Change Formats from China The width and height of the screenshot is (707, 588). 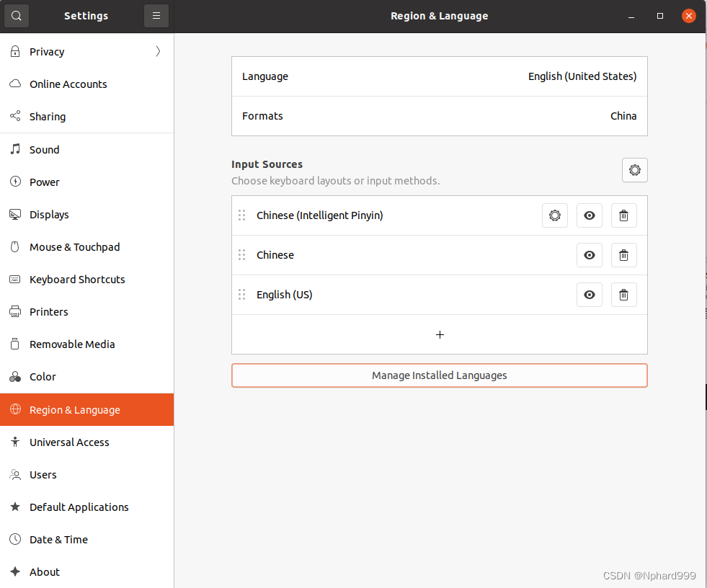click(439, 115)
